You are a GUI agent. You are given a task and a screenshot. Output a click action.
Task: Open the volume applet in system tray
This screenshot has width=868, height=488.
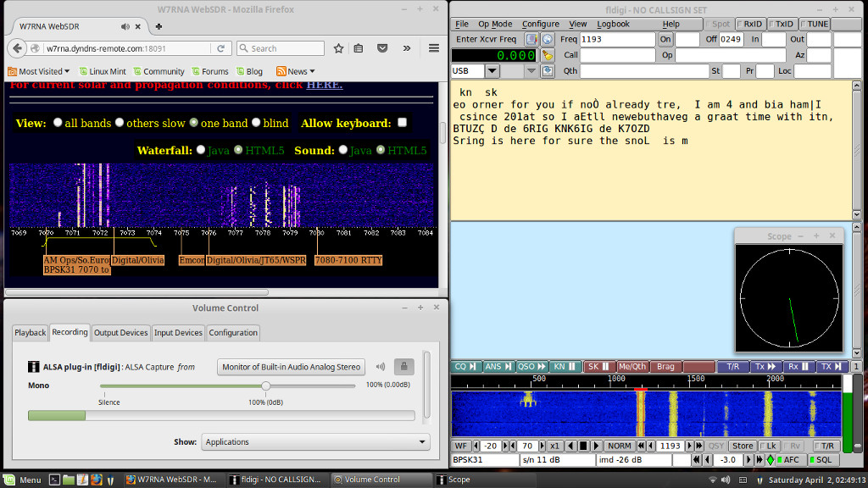[726, 480]
